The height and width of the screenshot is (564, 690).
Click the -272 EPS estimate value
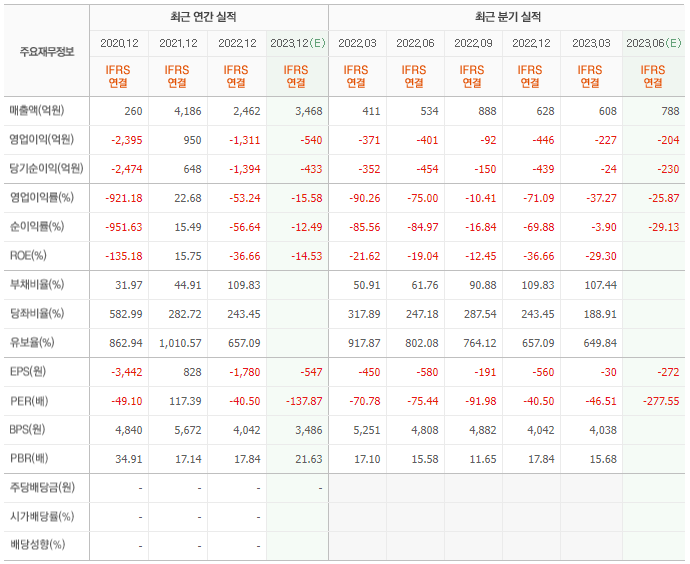pyautogui.click(x=668, y=372)
